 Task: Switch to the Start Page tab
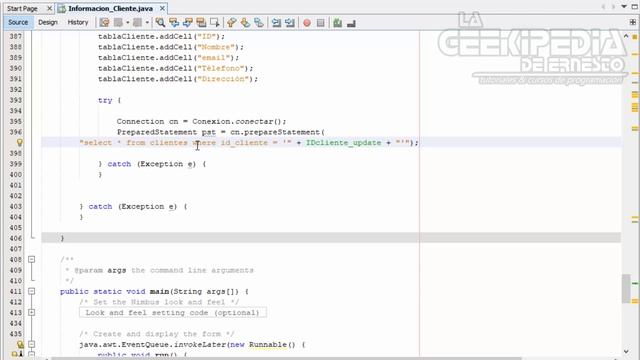[22, 9]
